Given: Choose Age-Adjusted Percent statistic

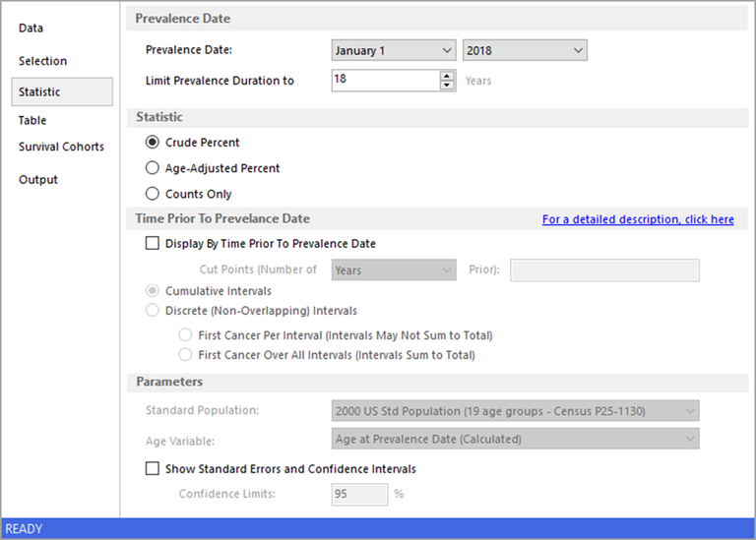Looking at the screenshot, I should point(153,168).
